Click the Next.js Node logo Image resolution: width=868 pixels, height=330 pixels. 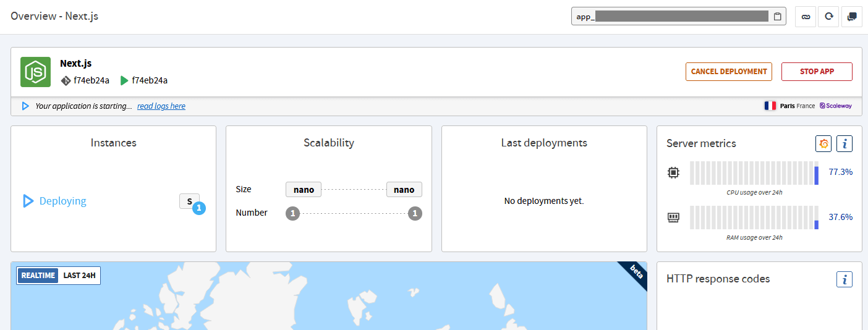pos(35,72)
